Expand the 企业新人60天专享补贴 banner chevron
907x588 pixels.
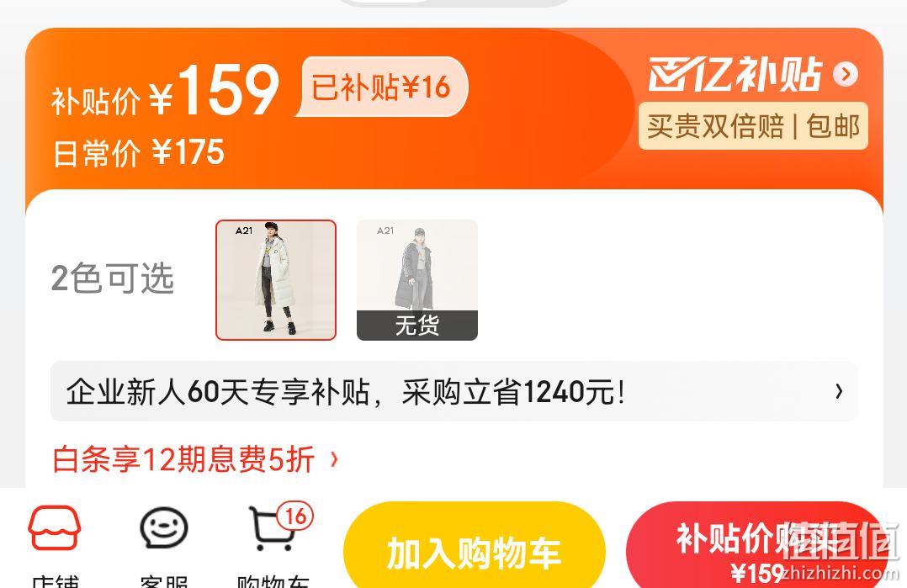tap(839, 391)
